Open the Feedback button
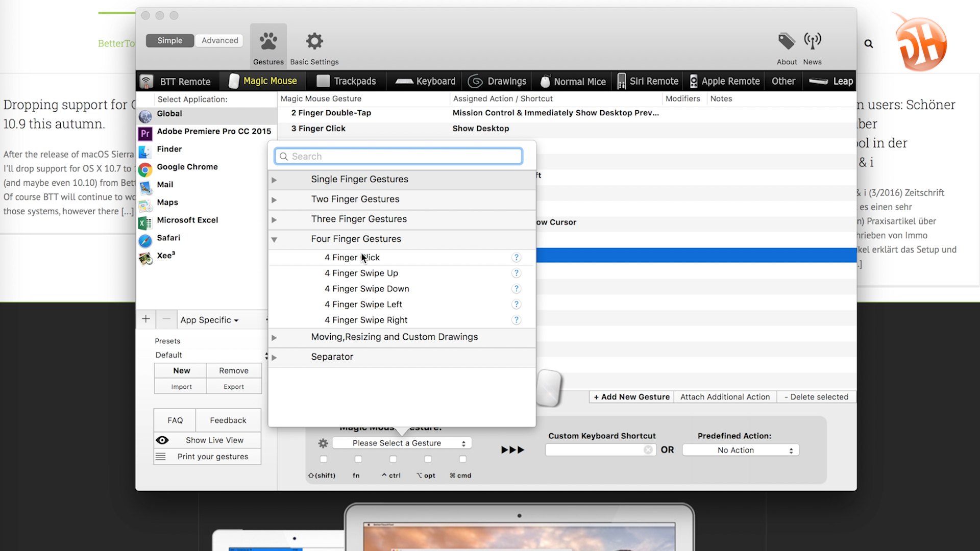 228,420
